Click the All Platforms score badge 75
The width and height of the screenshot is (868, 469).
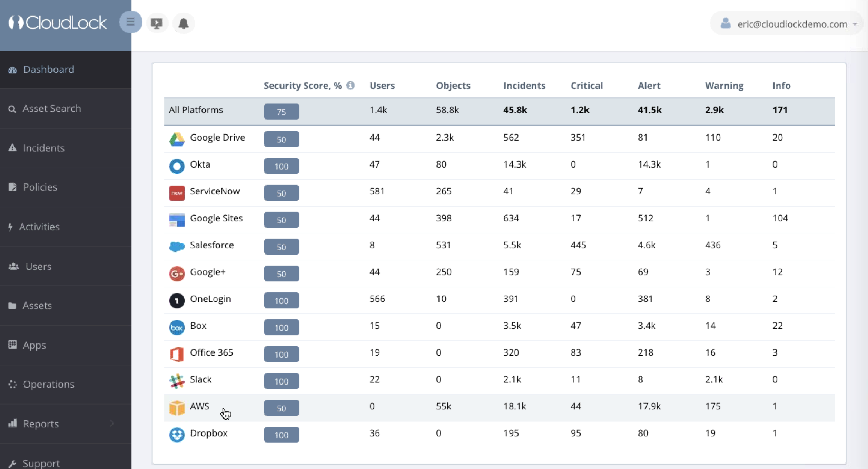281,112
